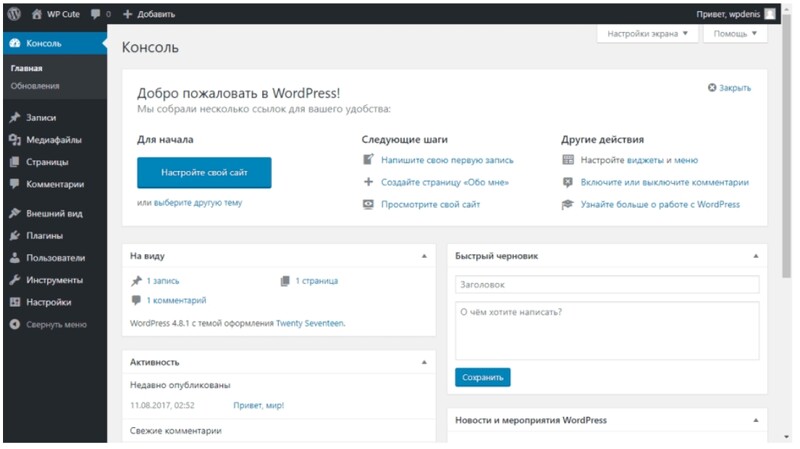Screen dimensions: 800x449
Task: Click Записи pin icon in sidebar
Action: coord(15,117)
